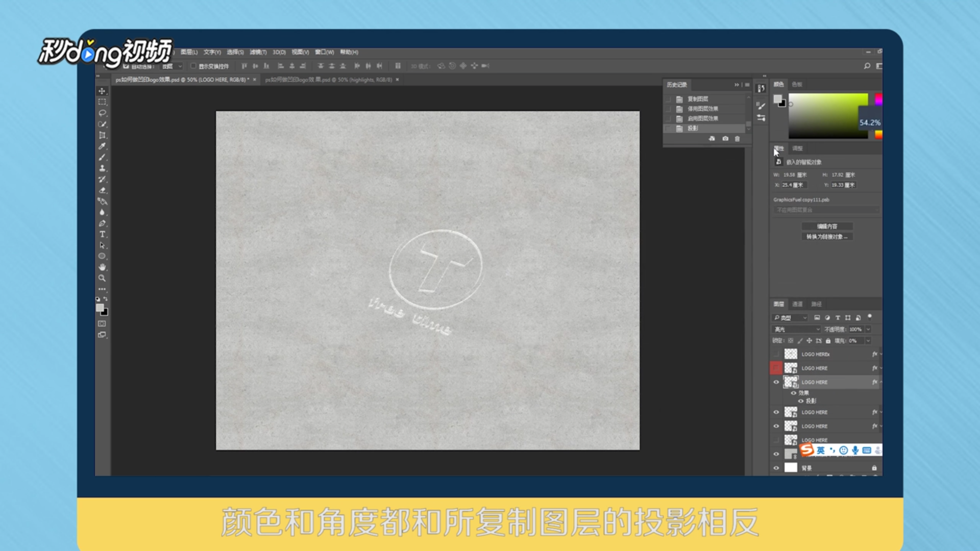
Task: Click the History panel menu icon
Action: 747,85
